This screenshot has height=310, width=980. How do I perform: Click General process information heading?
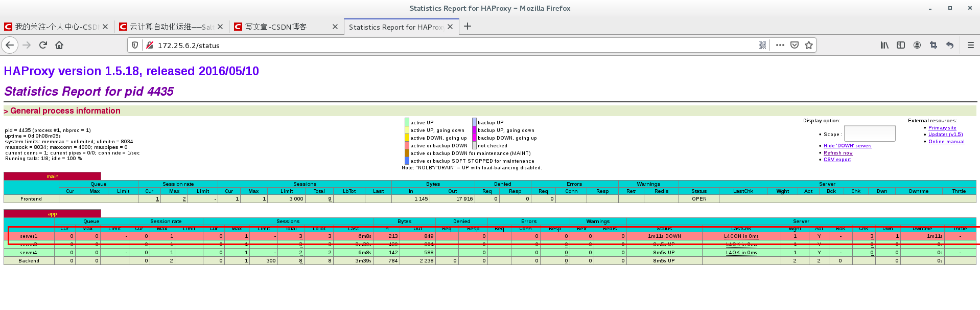pos(65,111)
